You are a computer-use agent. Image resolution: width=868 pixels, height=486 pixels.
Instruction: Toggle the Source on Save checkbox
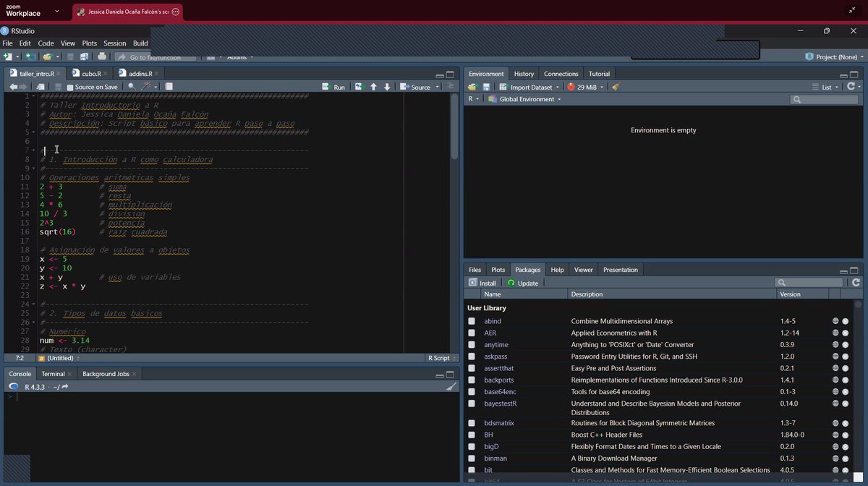[x=70, y=87]
